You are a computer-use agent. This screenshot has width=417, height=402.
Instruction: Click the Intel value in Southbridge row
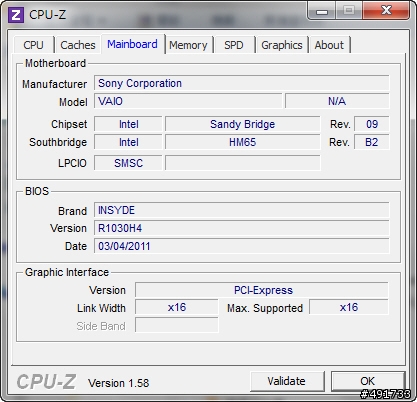(x=128, y=142)
